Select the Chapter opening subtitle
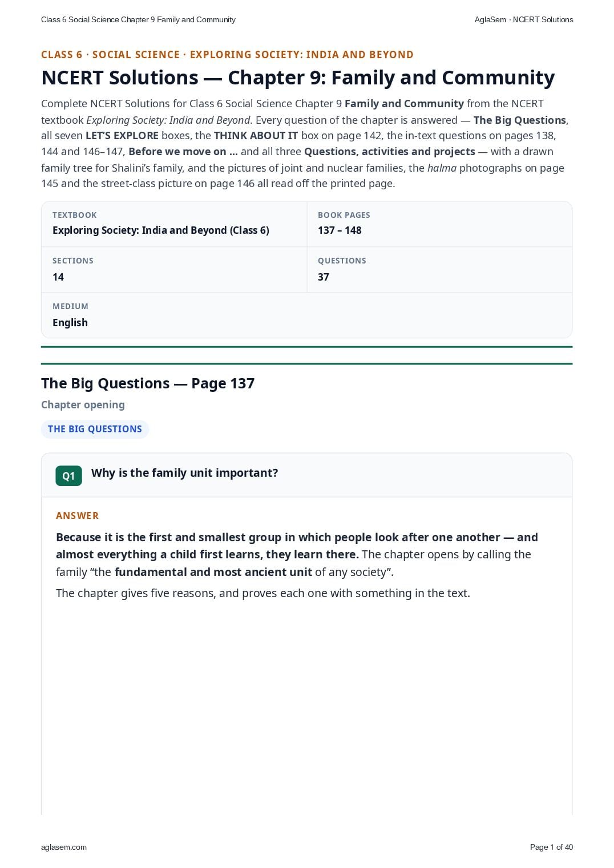Screen dimensions: 614x868 (83, 405)
